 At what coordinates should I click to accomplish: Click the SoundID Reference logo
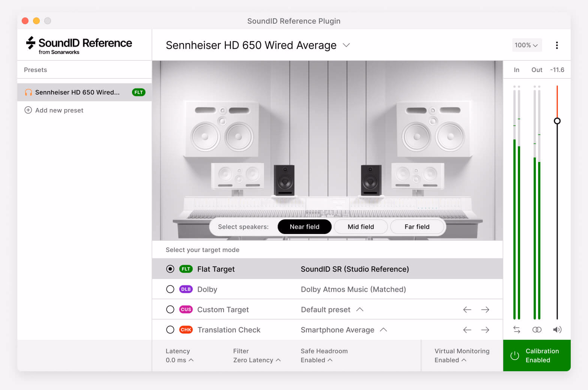79,45
